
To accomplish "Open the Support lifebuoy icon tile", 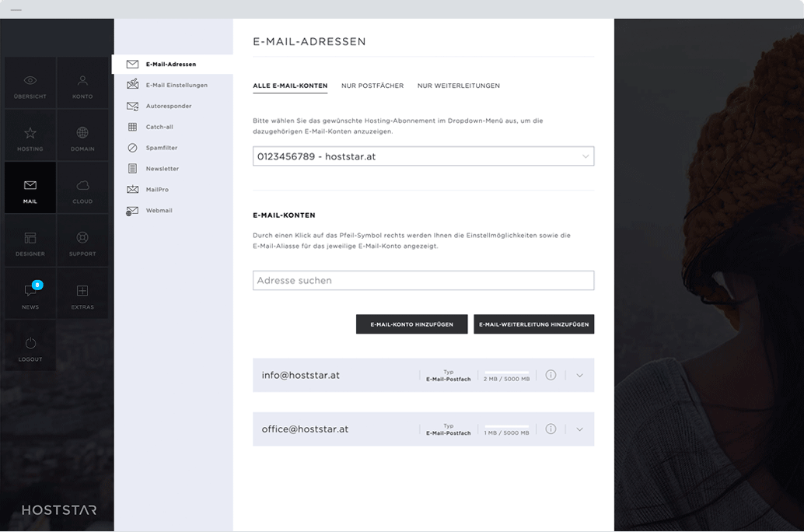I will tap(82, 241).
